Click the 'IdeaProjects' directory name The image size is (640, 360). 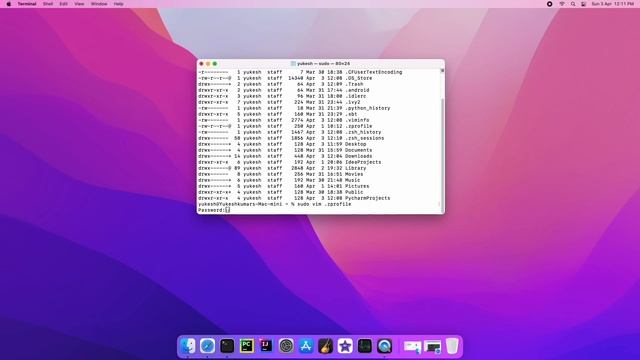(x=363, y=162)
